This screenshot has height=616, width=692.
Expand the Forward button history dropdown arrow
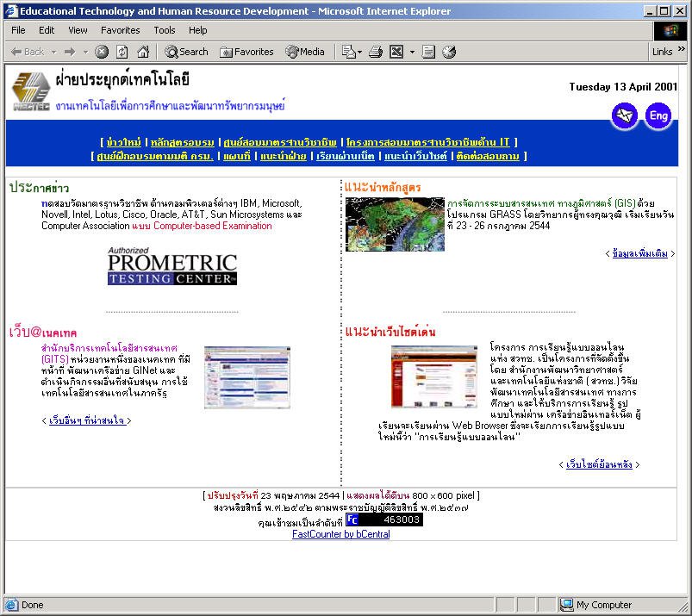coord(84,52)
